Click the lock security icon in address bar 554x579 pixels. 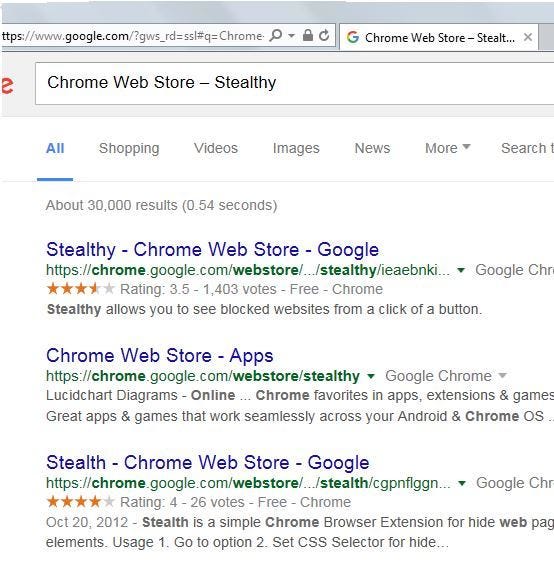[308, 35]
